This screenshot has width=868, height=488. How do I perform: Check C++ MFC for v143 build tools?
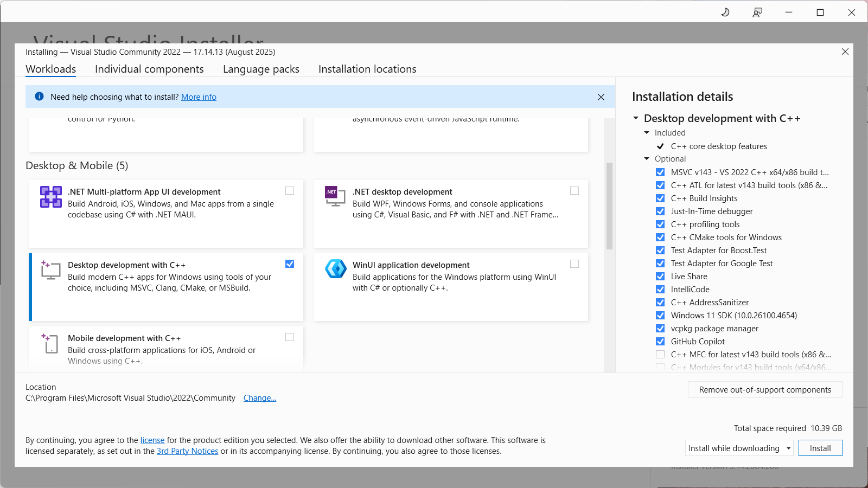pyautogui.click(x=660, y=355)
